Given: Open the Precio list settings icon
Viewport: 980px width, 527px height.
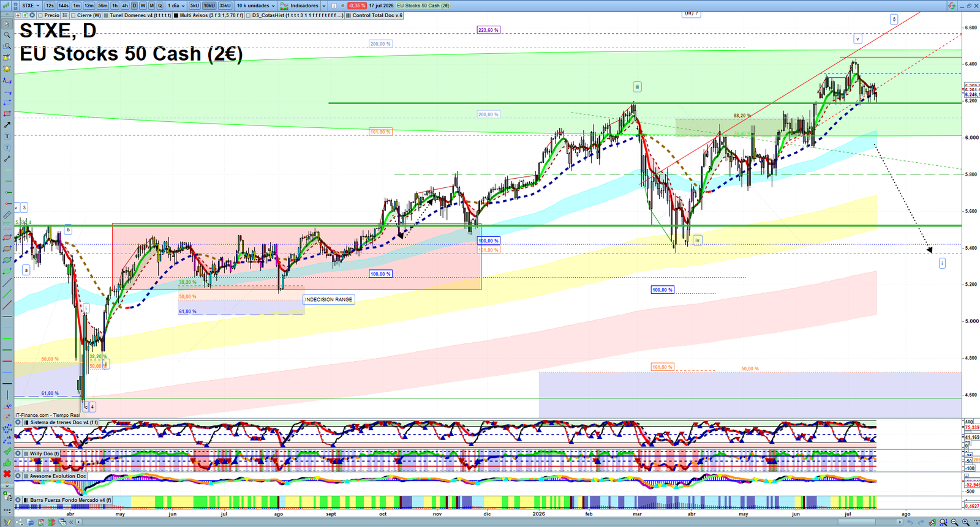Looking at the screenshot, I should [x=65, y=15].
